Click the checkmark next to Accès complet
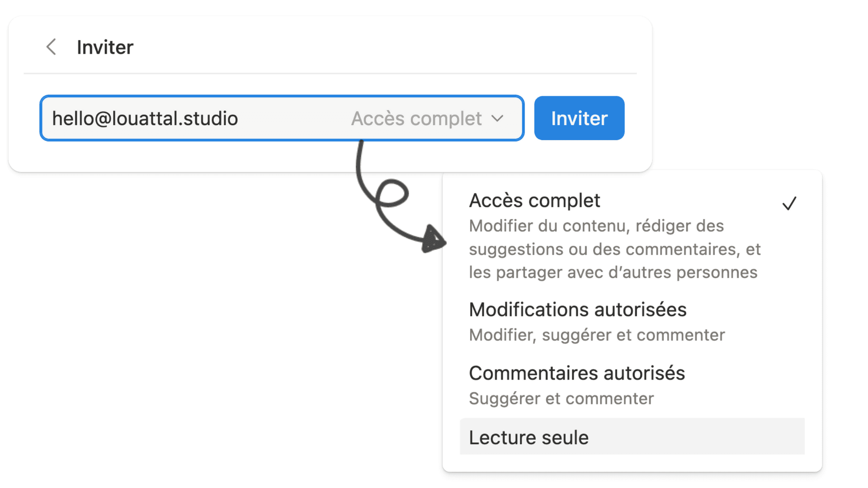Image resolution: width=868 pixels, height=488 pixels. (x=789, y=203)
